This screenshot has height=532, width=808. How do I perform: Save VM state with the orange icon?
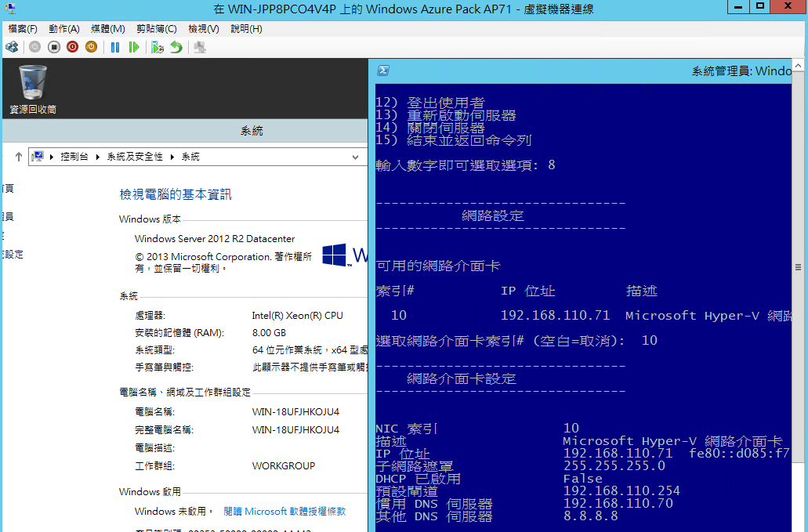click(x=91, y=47)
